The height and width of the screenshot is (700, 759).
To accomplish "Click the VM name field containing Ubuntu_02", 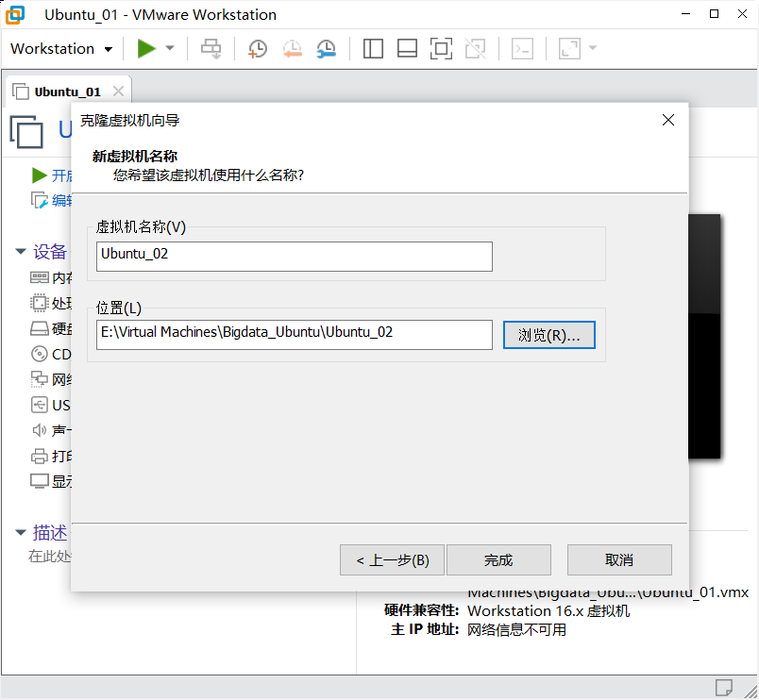I will [295, 257].
